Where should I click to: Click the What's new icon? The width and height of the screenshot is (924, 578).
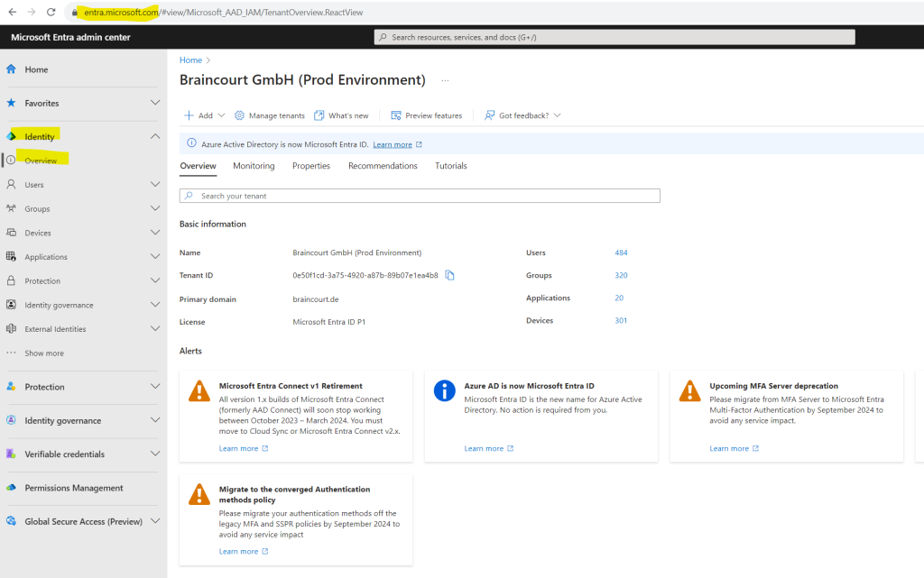coord(319,115)
